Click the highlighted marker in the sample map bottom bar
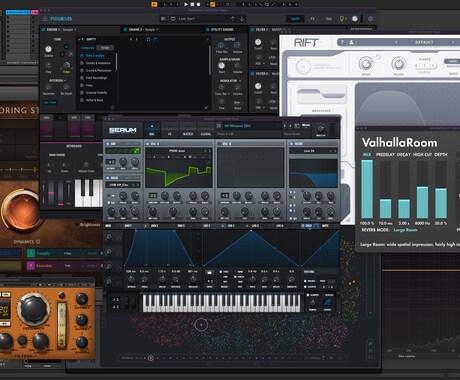 [151, 358]
